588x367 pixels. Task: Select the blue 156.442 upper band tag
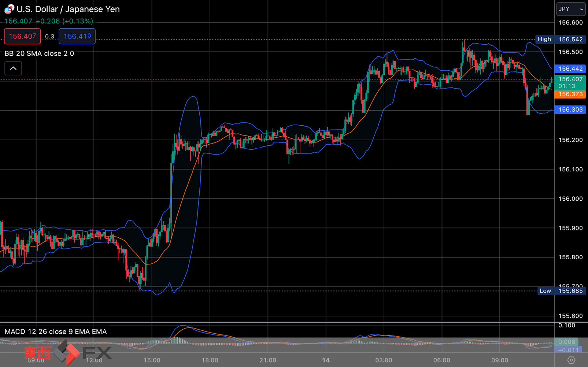pos(570,69)
